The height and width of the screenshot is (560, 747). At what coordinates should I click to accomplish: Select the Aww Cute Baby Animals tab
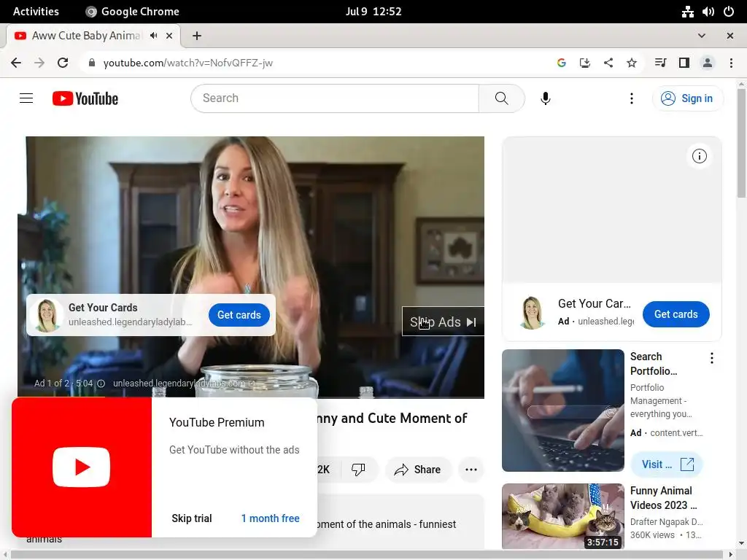pos(86,36)
